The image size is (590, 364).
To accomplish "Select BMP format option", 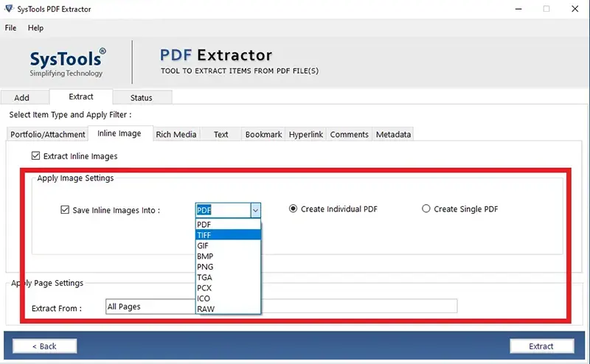I will click(x=228, y=256).
